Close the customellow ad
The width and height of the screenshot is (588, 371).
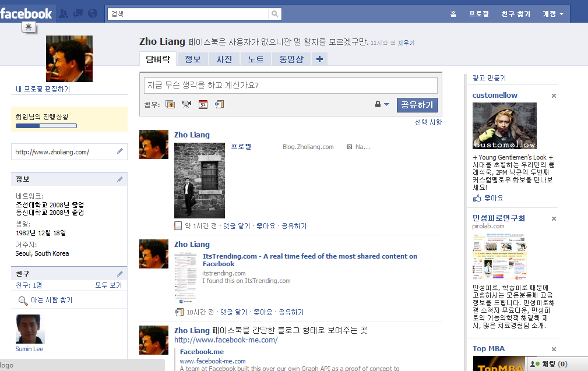click(x=554, y=96)
